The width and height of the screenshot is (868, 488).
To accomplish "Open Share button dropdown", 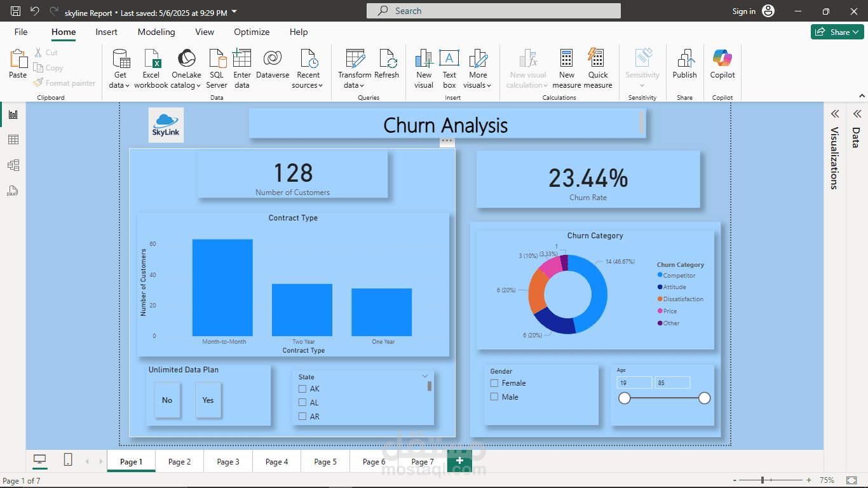I will (x=837, y=32).
